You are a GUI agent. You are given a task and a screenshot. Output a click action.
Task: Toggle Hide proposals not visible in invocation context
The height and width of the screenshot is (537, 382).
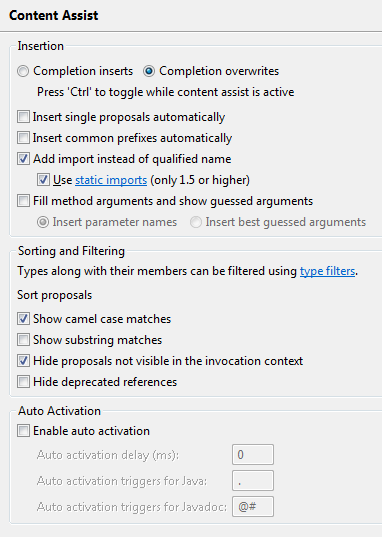tap(23, 361)
